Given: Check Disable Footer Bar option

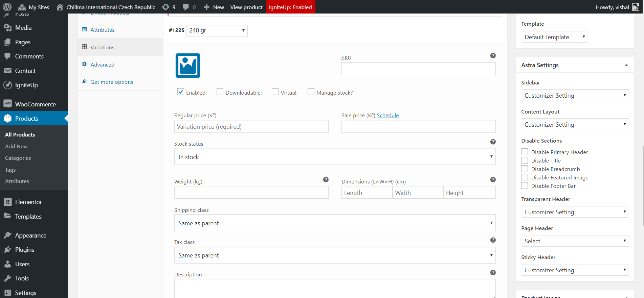Looking at the screenshot, I should (525, 185).
